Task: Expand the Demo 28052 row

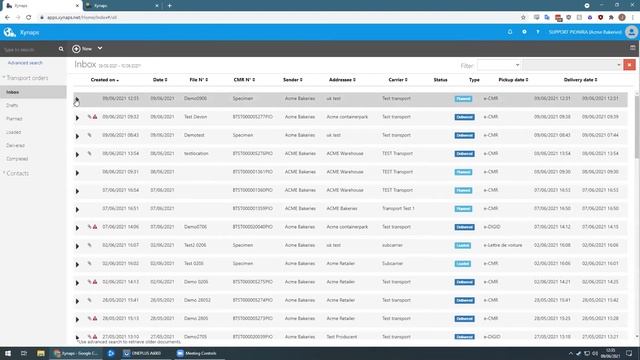Action: (77, 301)
